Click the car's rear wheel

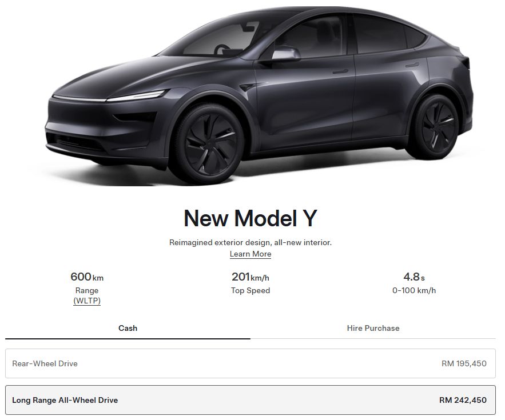(437, 127)
